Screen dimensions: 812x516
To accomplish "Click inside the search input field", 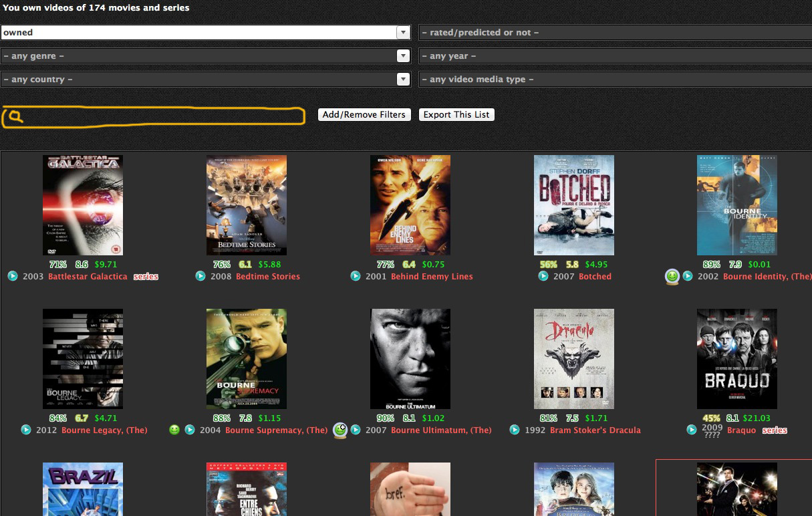I will tap(154, 117).
